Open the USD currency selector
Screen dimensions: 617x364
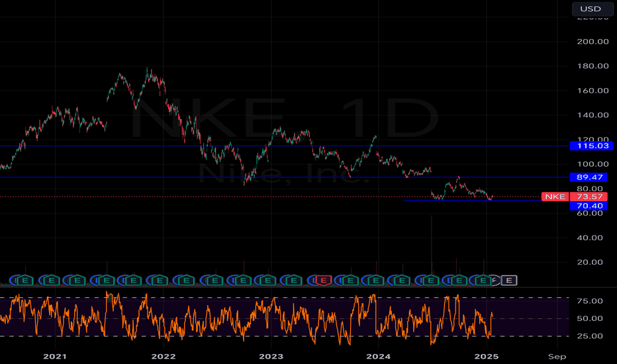(593, 9)
